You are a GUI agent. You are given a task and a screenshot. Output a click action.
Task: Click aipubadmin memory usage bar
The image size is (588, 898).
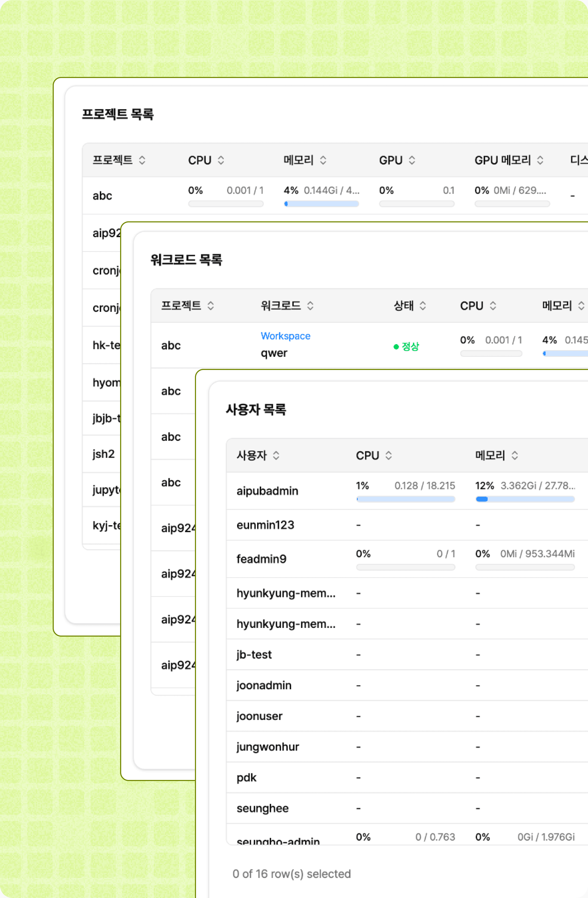525,499
